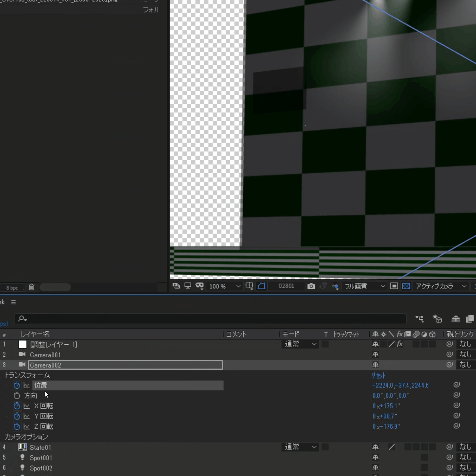The height and width of the screenshot is (476, 476).
Task: Click the Y回転 value 0x+38.7°
Action: pos(385,416)
